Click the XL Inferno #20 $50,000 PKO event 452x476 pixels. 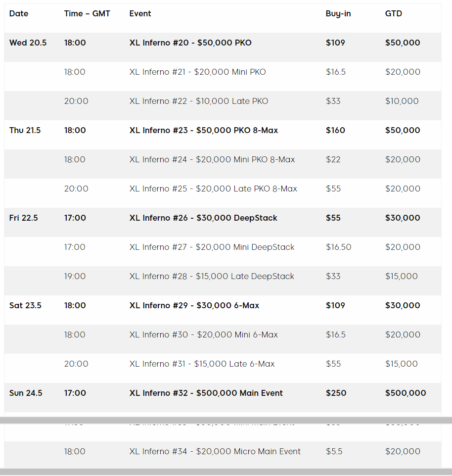(190, 43)
